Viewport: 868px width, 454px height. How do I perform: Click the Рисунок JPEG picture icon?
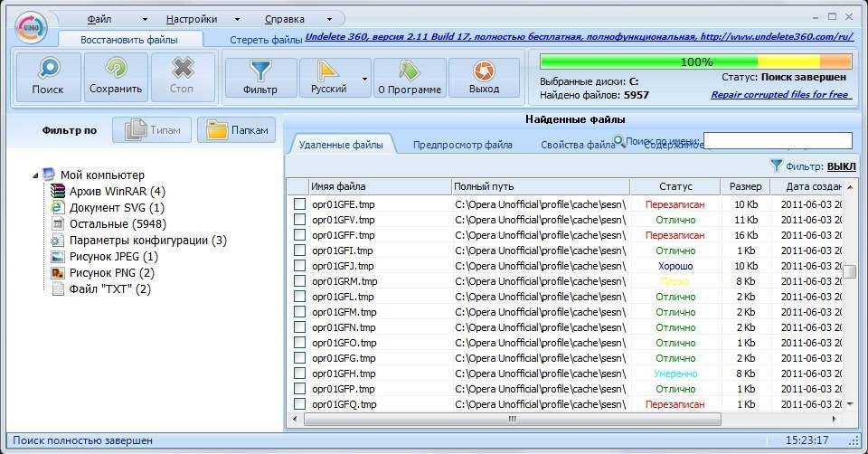click(x=58, y=256)
